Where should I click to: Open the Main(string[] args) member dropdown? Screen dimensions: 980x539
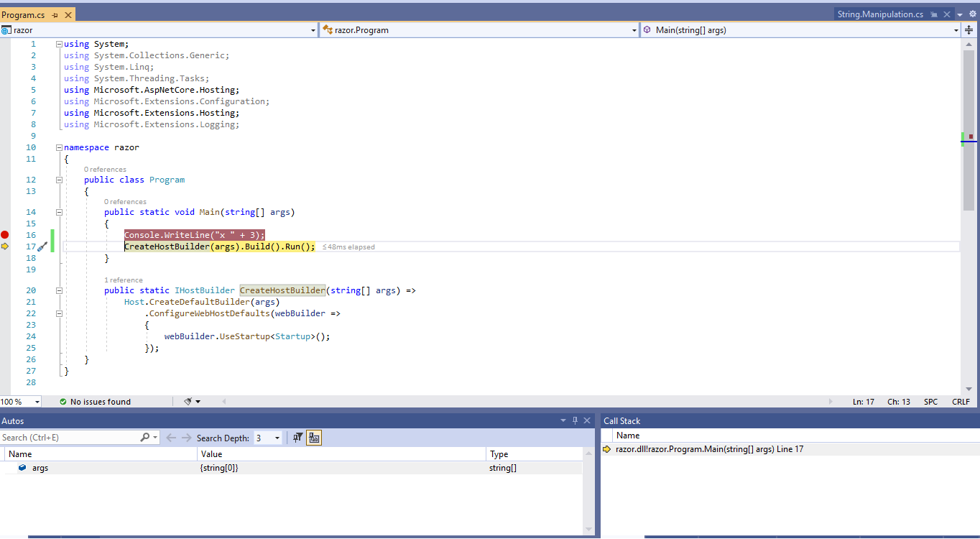click(956, 30)
